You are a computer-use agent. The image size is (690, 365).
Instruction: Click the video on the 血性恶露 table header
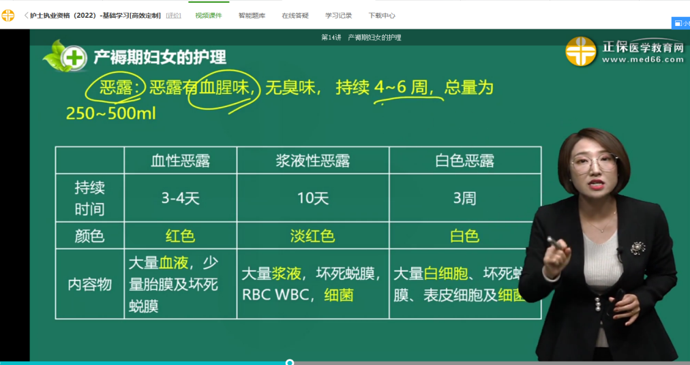[180, 161]
